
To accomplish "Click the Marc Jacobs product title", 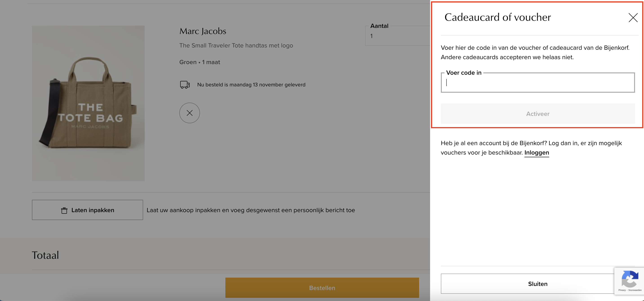I will [203, 31].
